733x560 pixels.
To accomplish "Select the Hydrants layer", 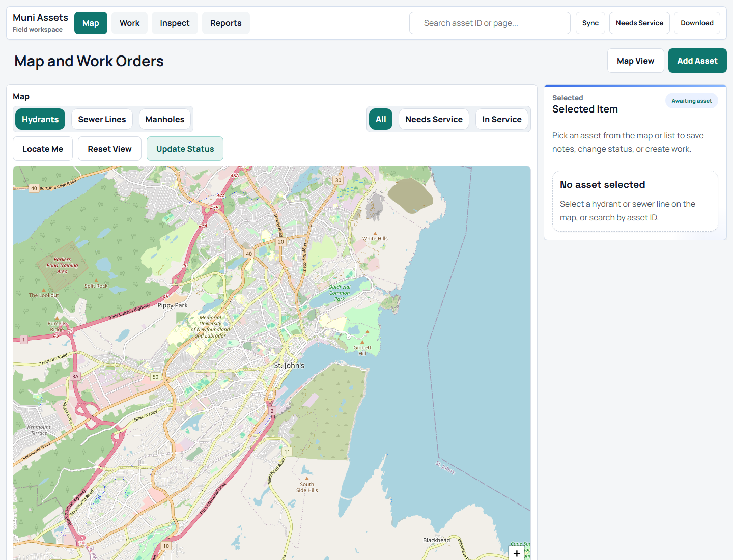I will pyautogui.click(x=40, y=119).
